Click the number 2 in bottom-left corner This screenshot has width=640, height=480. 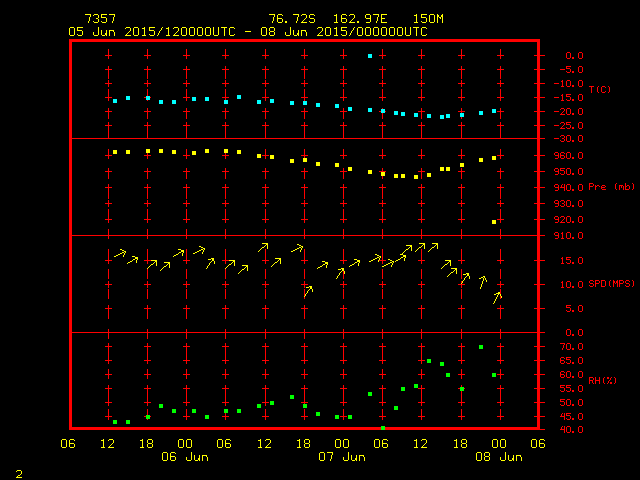pyautogui.click(x=18, y=471)
